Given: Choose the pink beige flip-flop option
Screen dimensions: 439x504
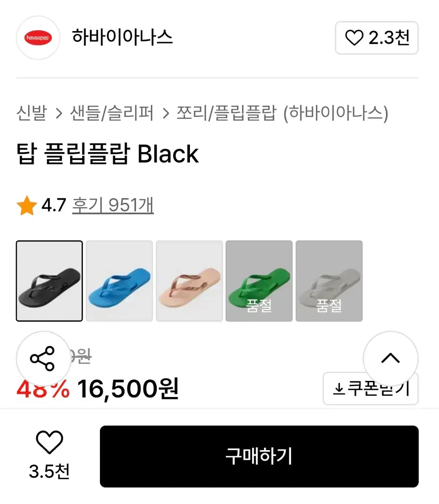Looking at the screenshot, I should pos(189,281).
